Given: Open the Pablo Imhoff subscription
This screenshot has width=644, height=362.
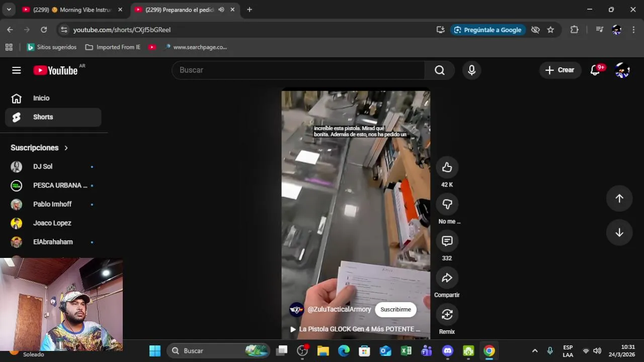Looking at the screenshot, I should pos(53,204).
